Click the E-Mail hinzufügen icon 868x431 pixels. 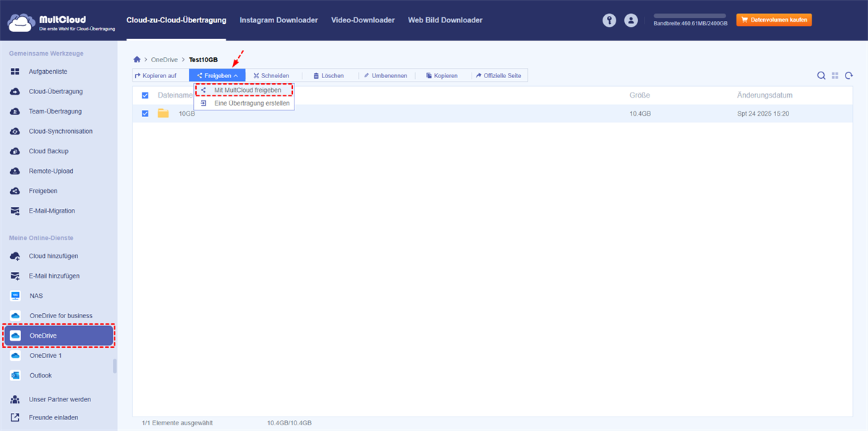click(x=15, y=276)
